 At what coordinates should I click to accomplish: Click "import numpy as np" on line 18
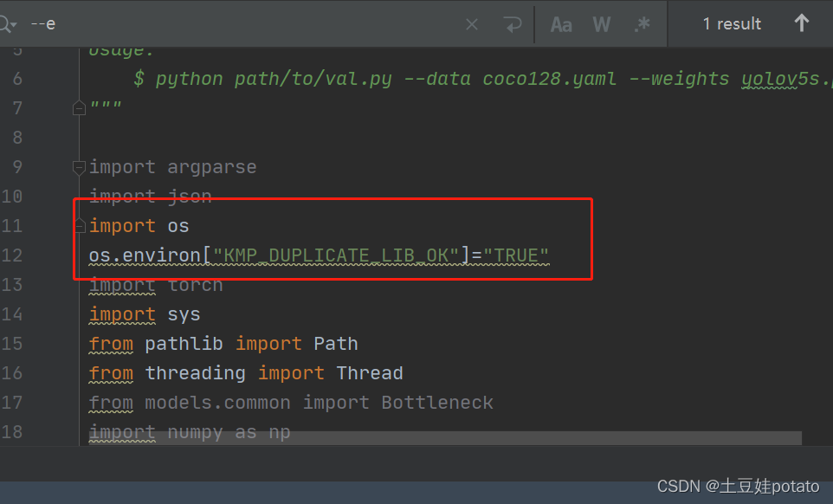(190, 432)
